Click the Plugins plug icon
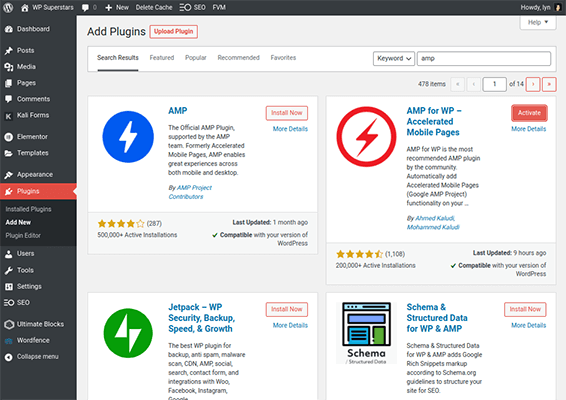The width and height of the screenshot is (566, 400). click(x=9, y=191)
